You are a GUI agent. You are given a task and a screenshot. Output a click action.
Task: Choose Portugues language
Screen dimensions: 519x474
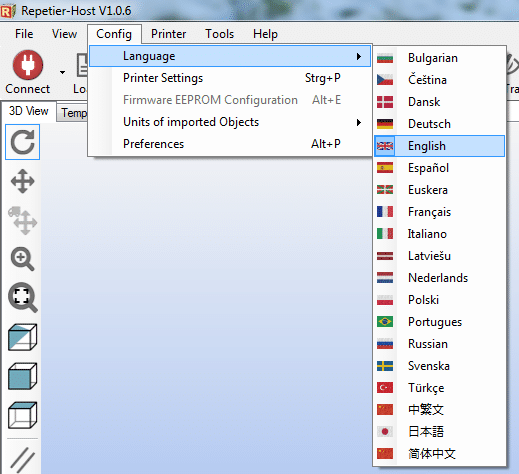point(439,322)
